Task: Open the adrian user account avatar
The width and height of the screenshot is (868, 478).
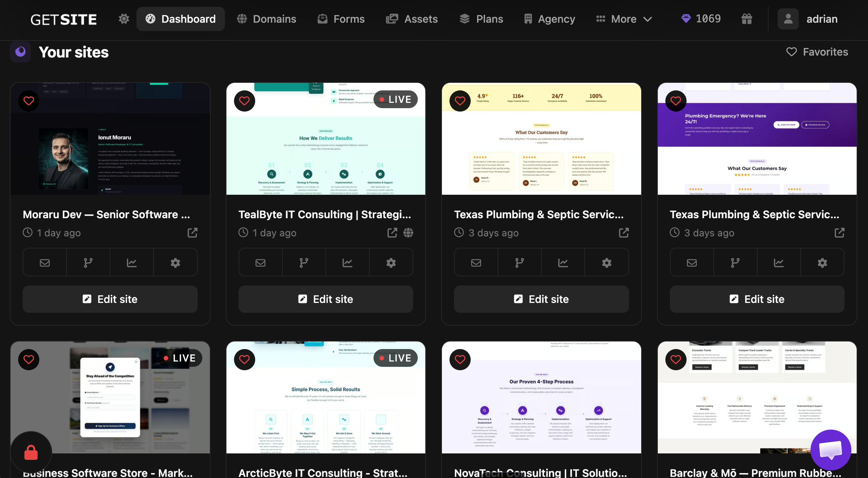Action: coord(788,19)
